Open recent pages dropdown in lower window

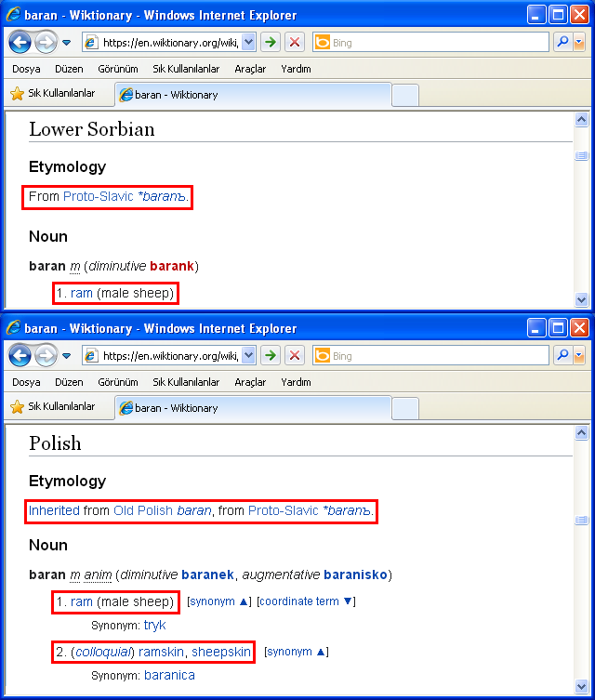(67, 356)
